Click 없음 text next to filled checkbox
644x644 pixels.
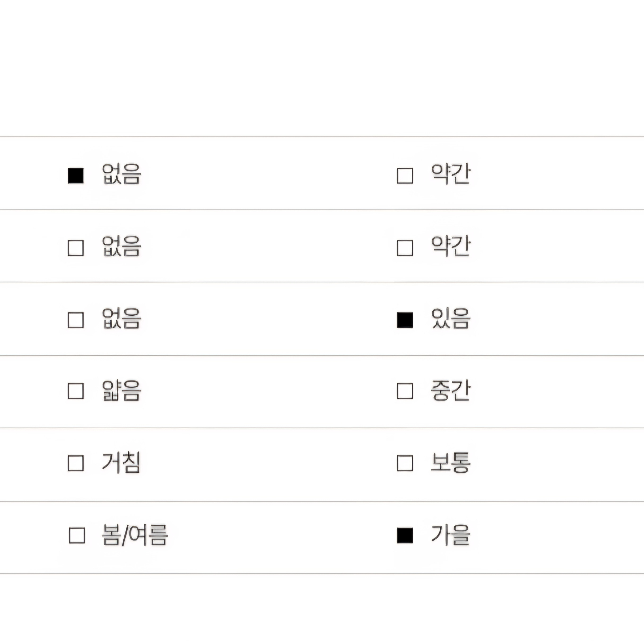121,174
